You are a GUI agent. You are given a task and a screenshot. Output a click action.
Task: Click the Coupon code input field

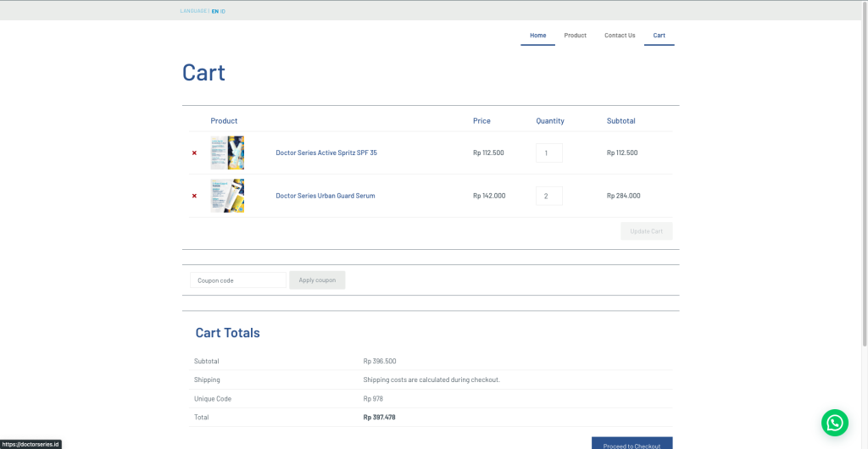[238, 280]
